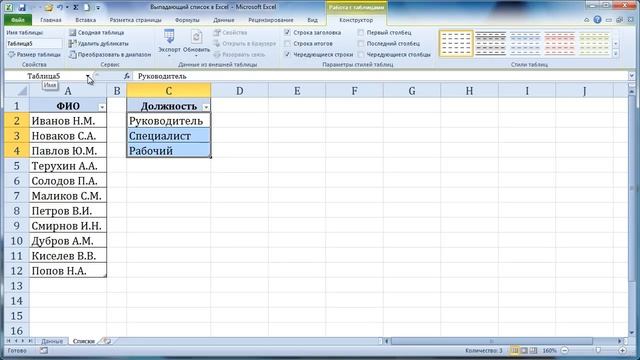
Task: Enable Строка итогов checkbox
Action: (287, 43)
